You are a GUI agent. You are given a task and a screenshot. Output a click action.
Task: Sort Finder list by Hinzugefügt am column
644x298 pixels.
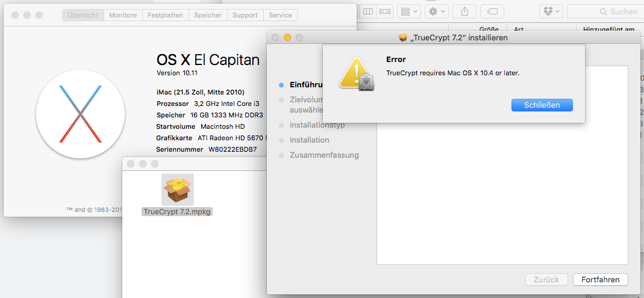point(608,29)
